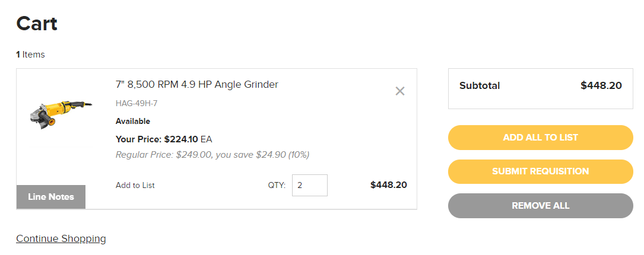The image size is (644, 255).
Task: Click the Your Price $224.10 EA text
Action: point(164,139)
